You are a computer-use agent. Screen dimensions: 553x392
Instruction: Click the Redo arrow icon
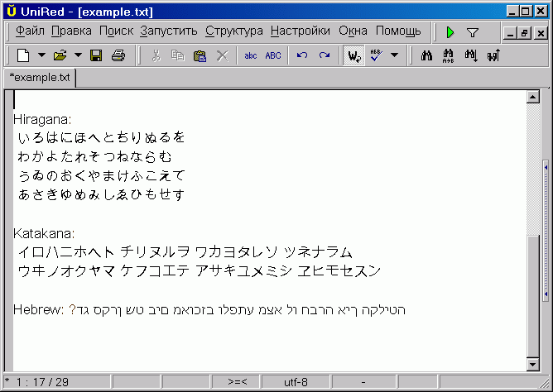[x=324, y=56]
